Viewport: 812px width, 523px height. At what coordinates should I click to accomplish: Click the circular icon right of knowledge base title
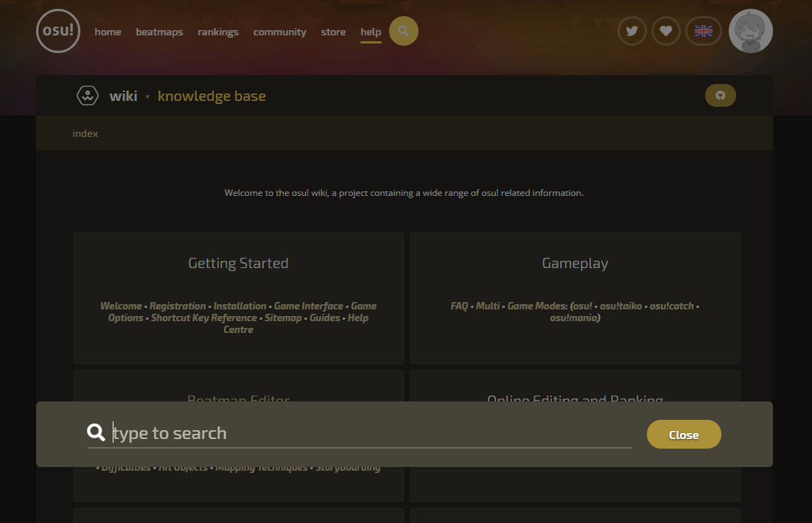720,95
